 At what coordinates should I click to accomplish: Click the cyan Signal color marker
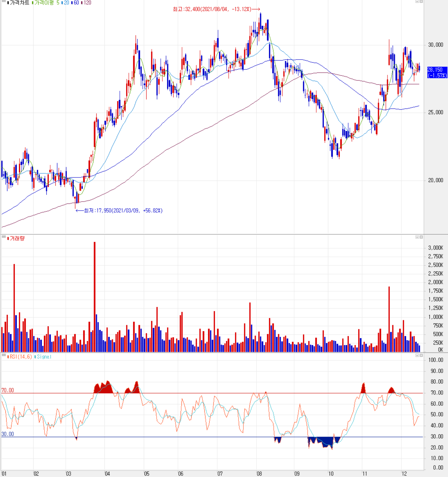coord(35,357)
